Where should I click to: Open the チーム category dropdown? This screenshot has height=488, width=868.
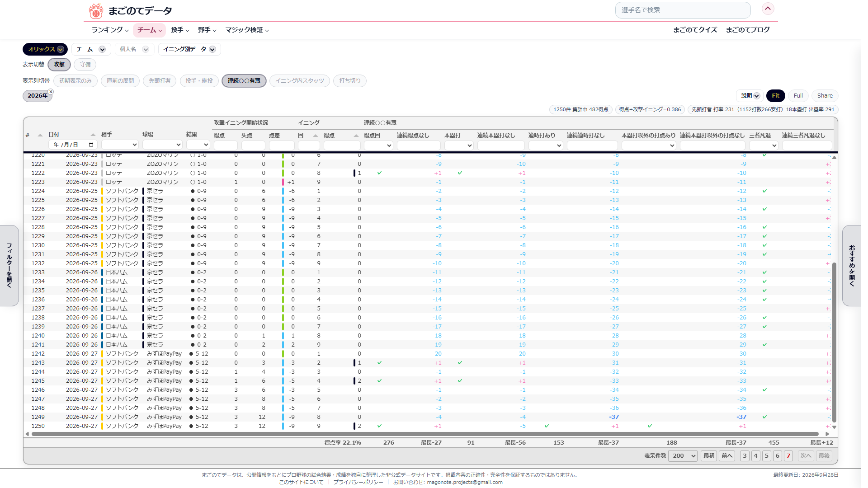tap(90, 49)
